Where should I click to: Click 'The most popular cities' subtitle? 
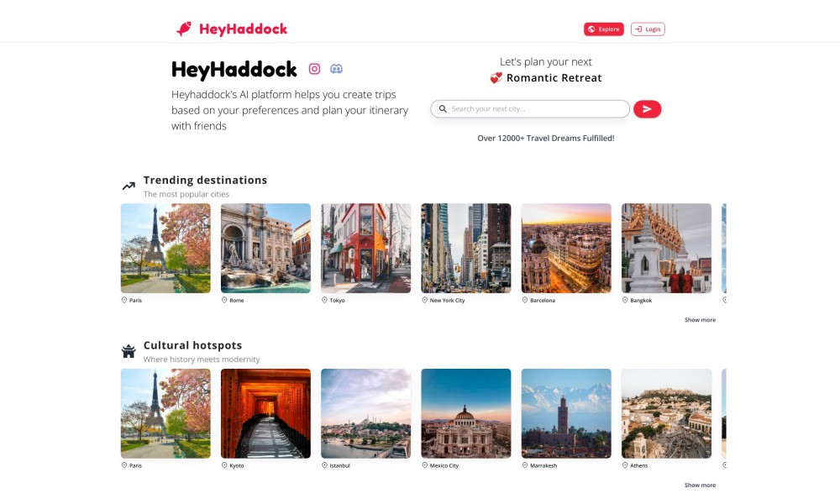pos(186,194)
